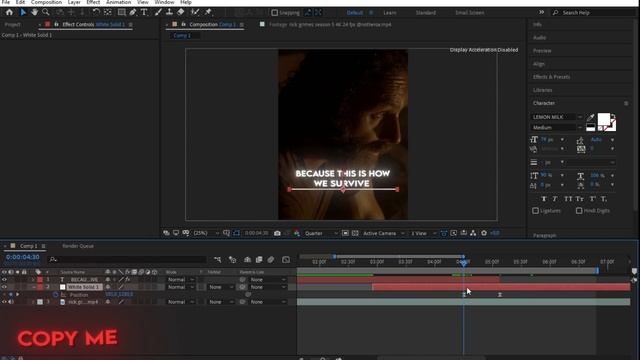The width and height of the screenshot is (640, 360).
Task: Click the shy layers icon in timeline
Action: tap(247, 260)
